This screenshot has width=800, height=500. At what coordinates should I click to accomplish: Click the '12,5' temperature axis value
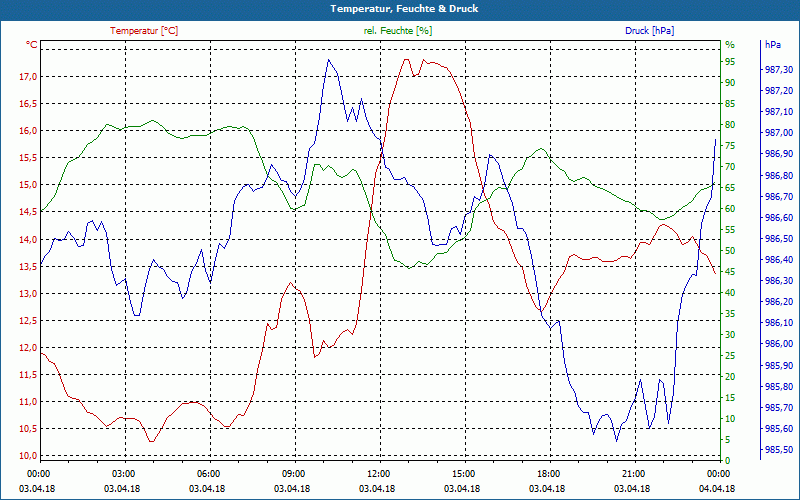28,320
